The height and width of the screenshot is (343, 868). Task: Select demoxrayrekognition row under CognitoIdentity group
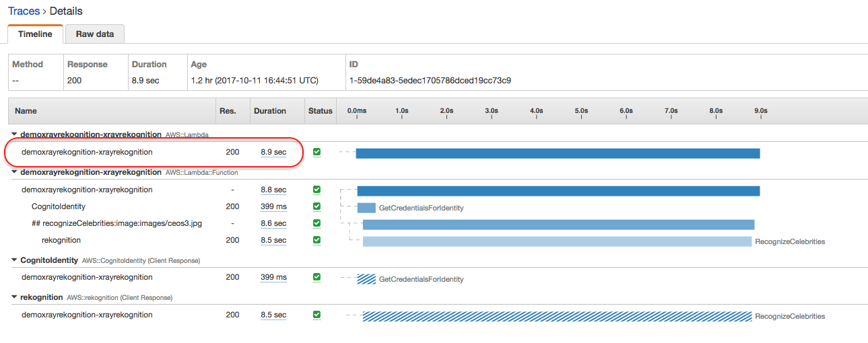(87, 277)
